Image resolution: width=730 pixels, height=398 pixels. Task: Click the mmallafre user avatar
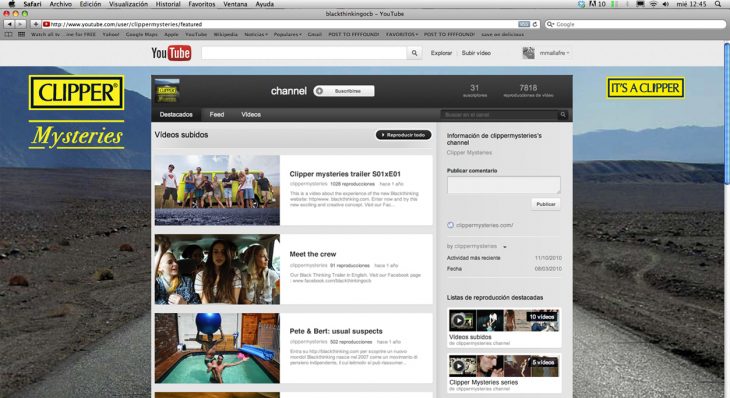coord(528,53)
